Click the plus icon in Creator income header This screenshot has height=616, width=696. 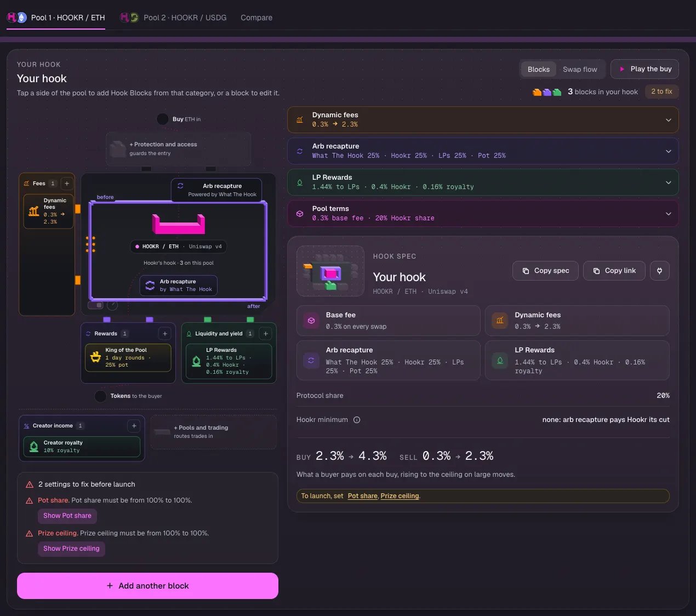click(x=134, y=426)
